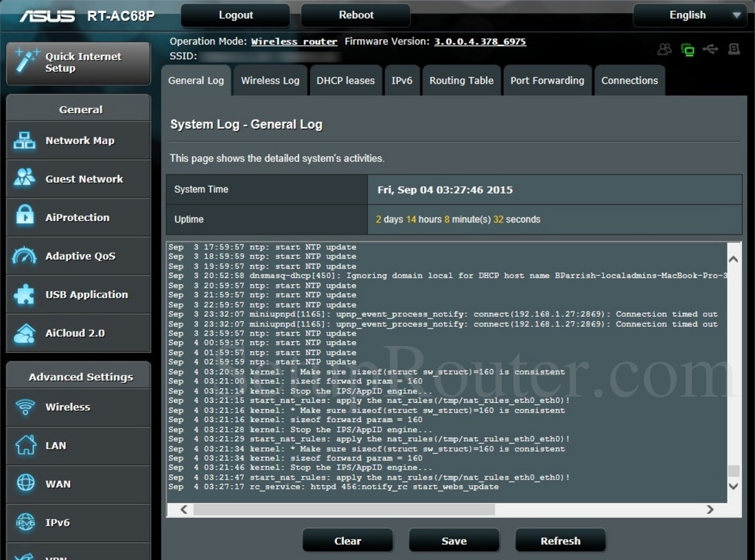Open the Network Map menu item
The image size is (755, 560).
[78, 141]
